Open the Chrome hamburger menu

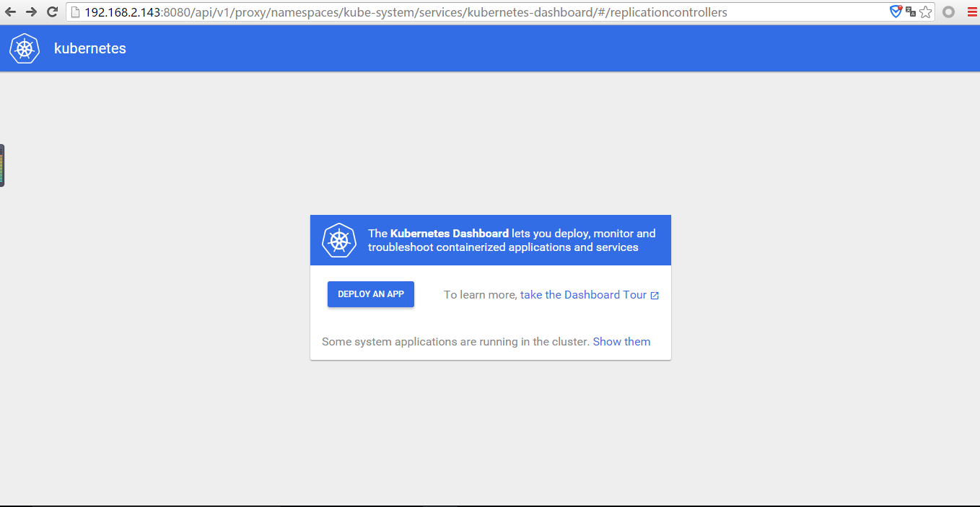pyautogui.click(x=971, y=12)
